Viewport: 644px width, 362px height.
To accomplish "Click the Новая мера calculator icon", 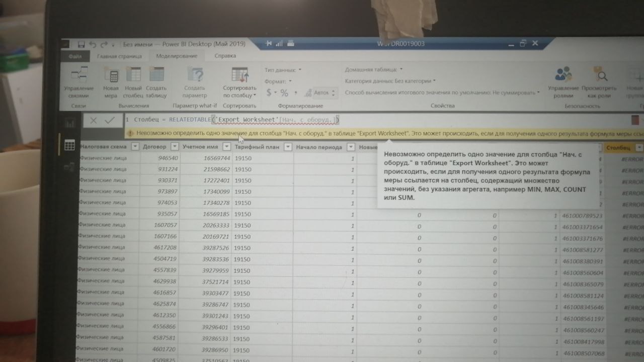I will pyautogui.click(x=111, y=75).
